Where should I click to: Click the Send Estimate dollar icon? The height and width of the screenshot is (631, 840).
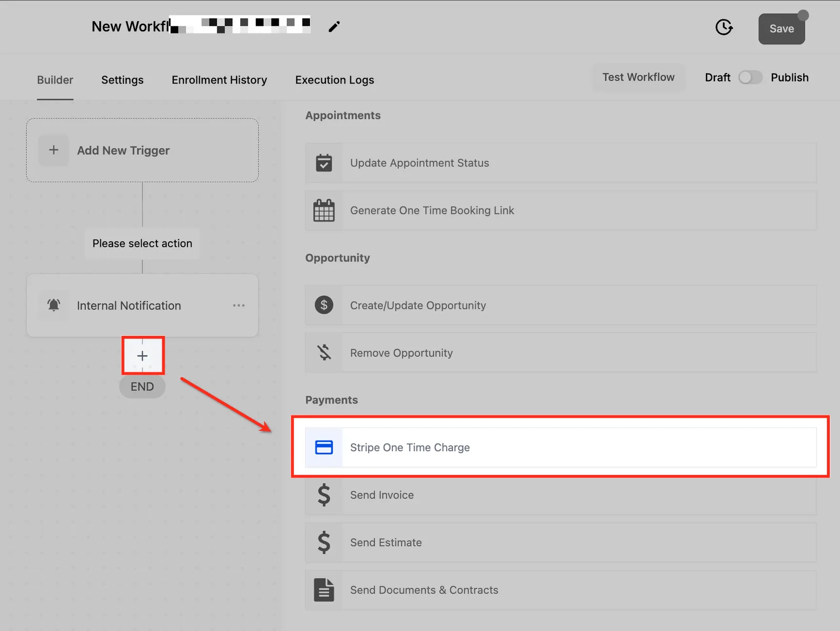pos(324,542)
